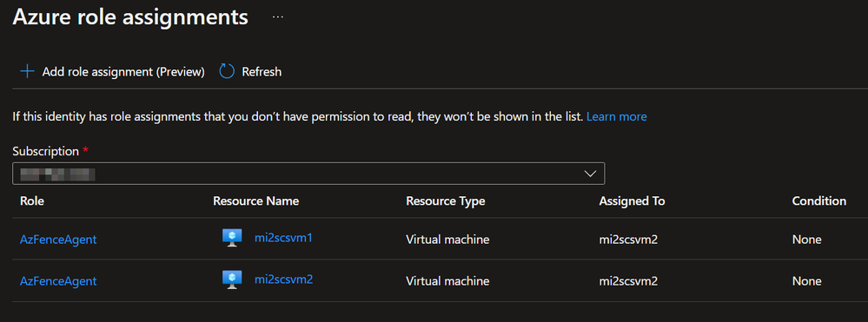This screenshot has height=322, width=868.
Task: Select the None condition in second row
Action: click(806, 281)
